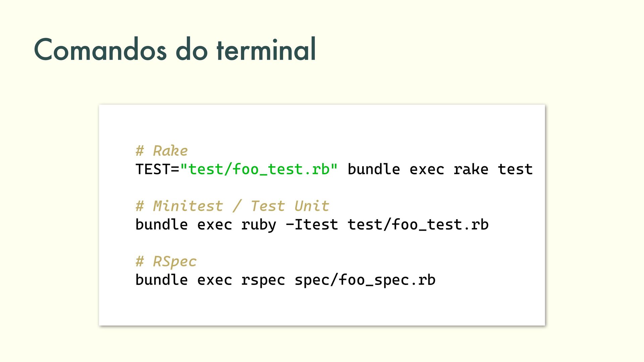Click the green "test/foo_test.rb" string
The image size is (644, 362).
(x=259, y=169)
